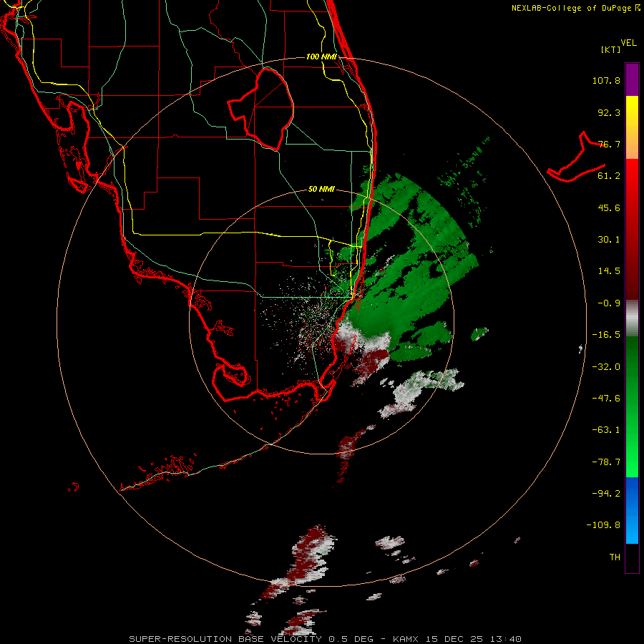
Task: Click the NEXLAB-College of DuPage credit text
Action: pos(576,8)
